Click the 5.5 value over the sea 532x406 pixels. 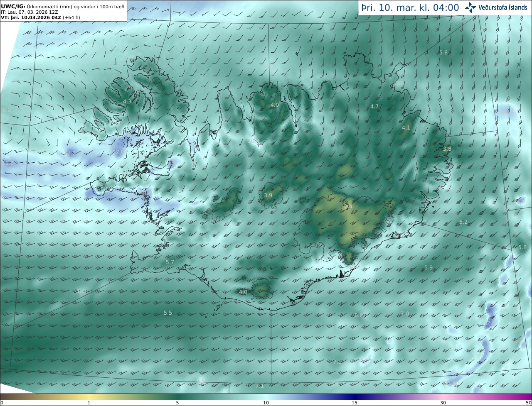[x=168, y=313]
